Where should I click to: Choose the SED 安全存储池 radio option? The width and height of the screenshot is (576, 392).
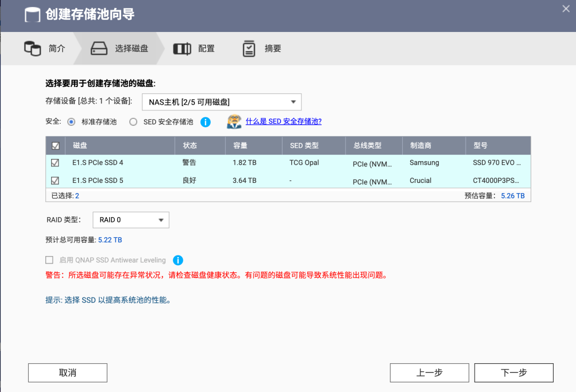pyautogui.click(x=133, y=122)
